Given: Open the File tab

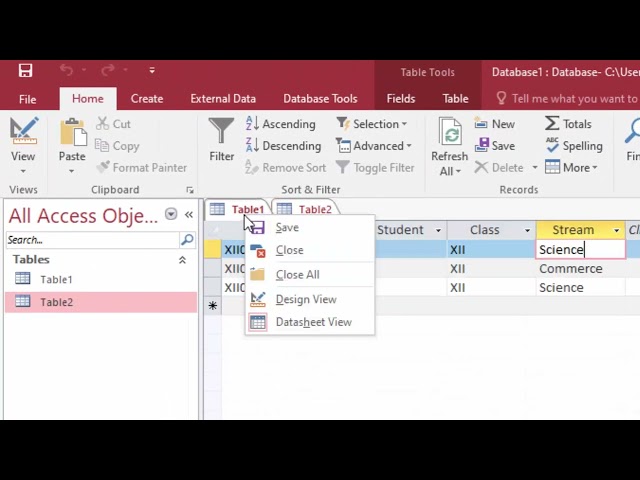Looking at the screenshot, I should click(27, 99).
